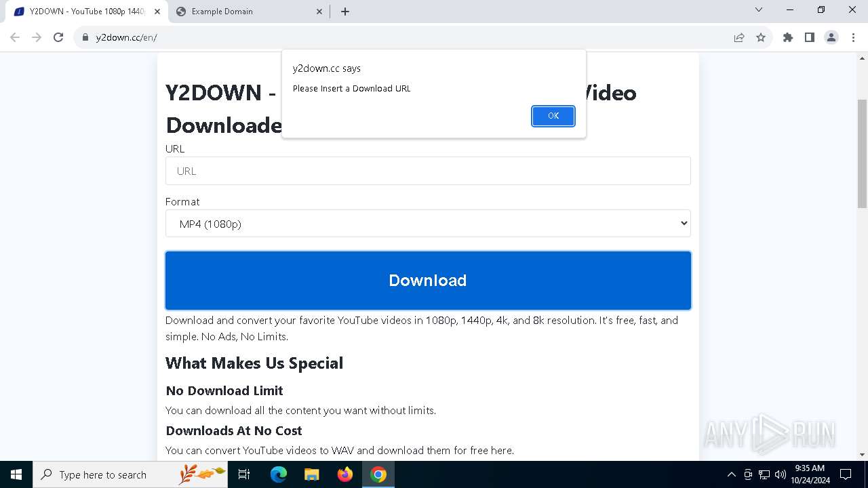This screenshot has height=488, width=868.
Task: Open the Chrome profile avatar
Action: click(831, 37)
